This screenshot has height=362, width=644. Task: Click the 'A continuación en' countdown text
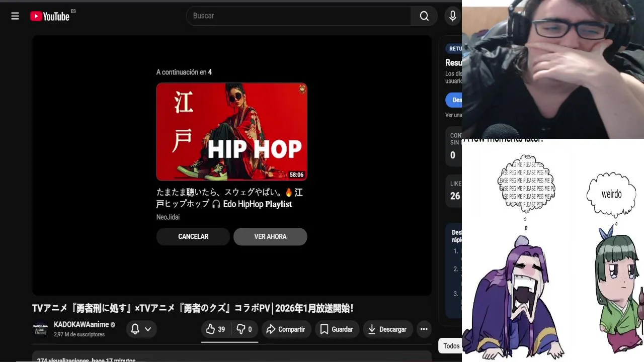(184, 72)
